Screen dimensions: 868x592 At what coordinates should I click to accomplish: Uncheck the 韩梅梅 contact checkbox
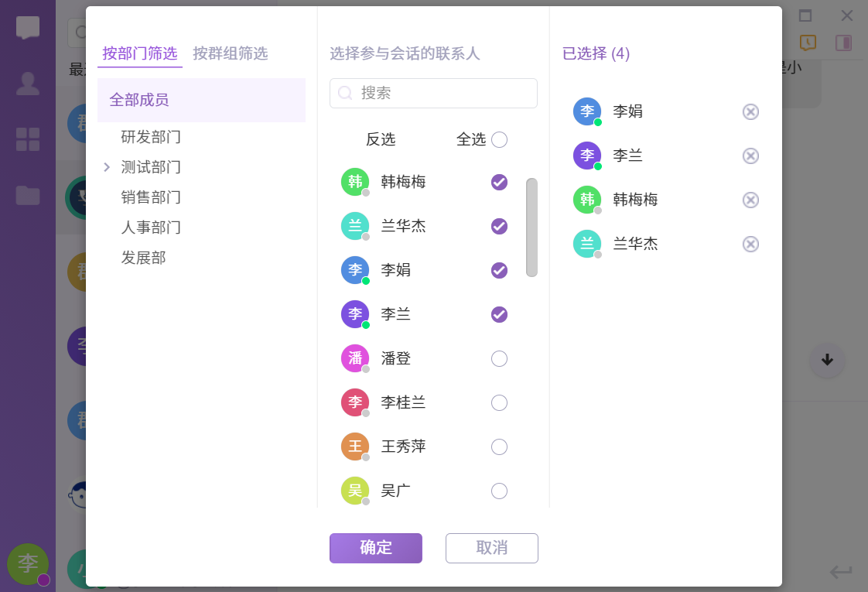point(499,182)
